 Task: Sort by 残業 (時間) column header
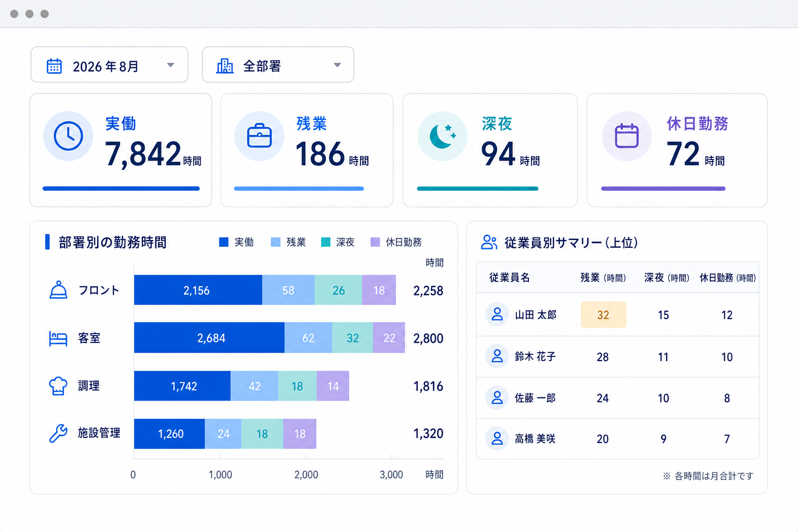coord(603,277)
